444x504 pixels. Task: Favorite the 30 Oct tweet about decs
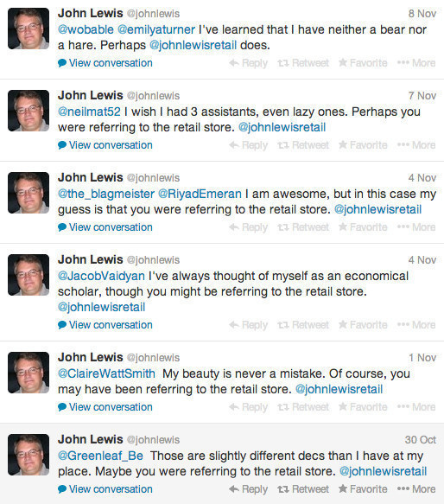pyautogui.click(x=363, y=489)
